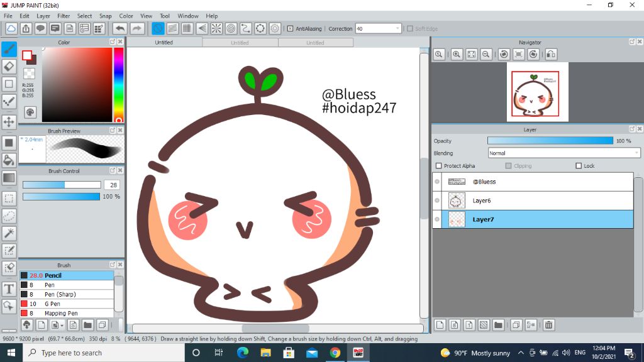Select the Eraser tool
This screenshot has height=362, width=644.
pos(9,67)
